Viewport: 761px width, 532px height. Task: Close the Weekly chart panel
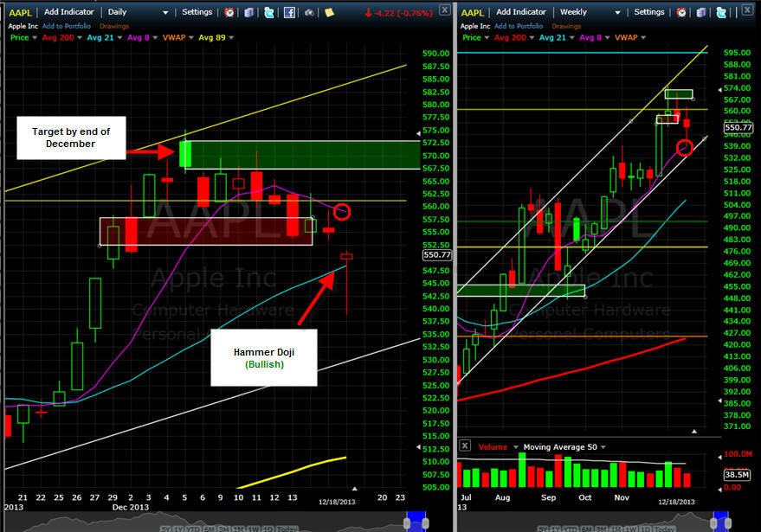point(747,10)
